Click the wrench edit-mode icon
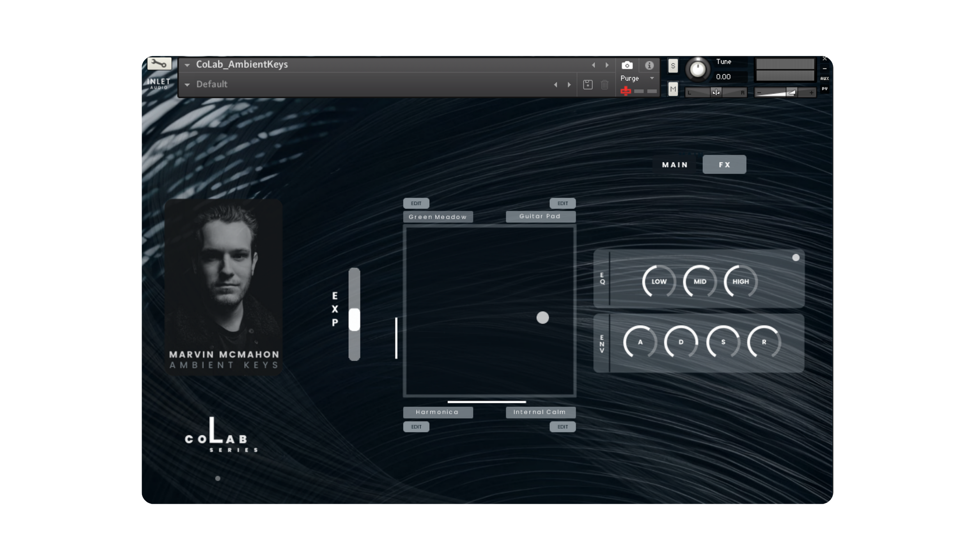The width and height of the screenshot is (975, 560). [159, 64]
